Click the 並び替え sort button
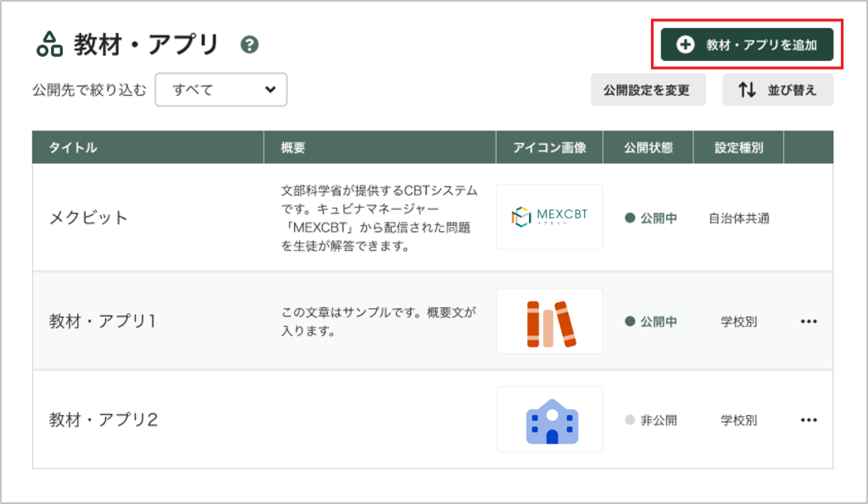 [x=777, y=90]
